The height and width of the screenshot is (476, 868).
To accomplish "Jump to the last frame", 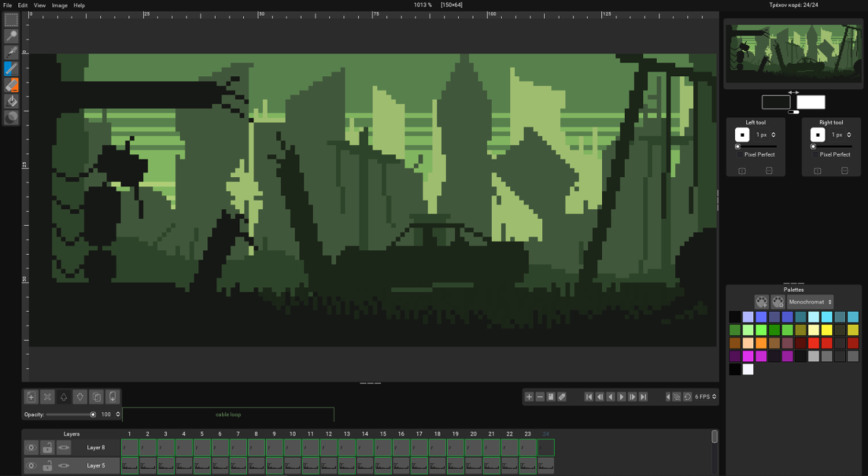I will [643, 397].
